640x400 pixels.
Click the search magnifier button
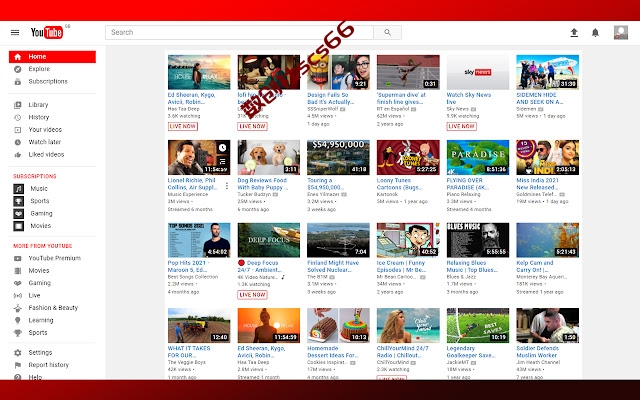pyautogui.click(x=387, y=32)
